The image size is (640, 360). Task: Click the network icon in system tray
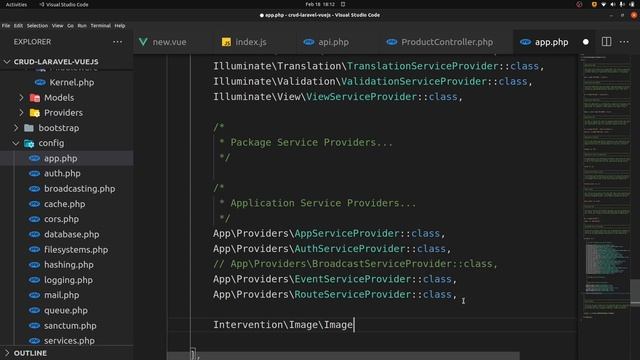pyautogui.click(x=603, y=4)
